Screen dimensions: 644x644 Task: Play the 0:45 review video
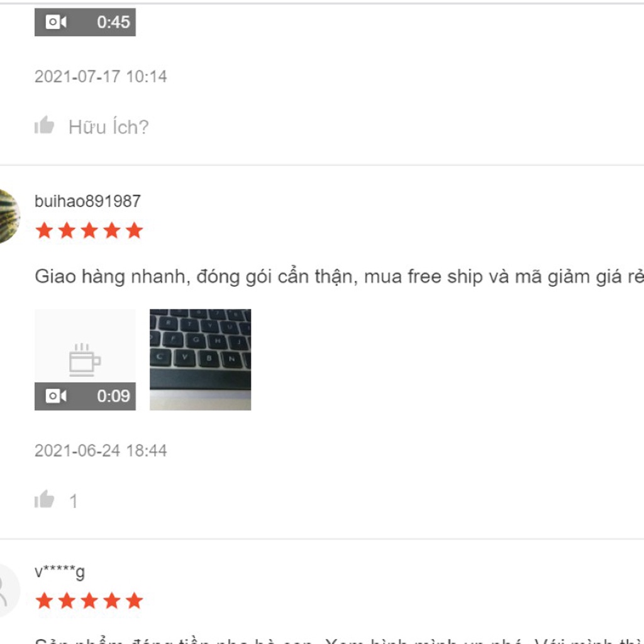pos(85,22)
